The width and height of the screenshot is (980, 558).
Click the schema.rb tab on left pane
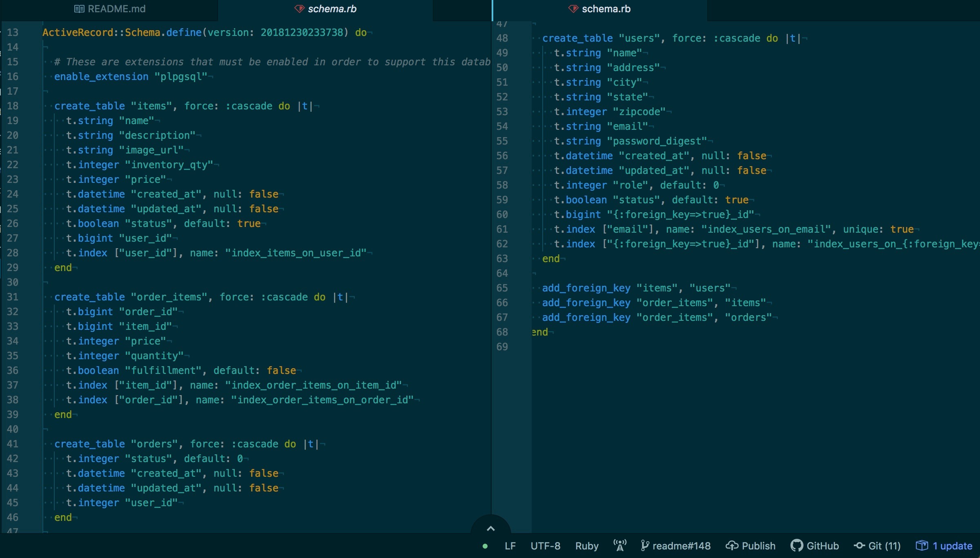(330, 9)
